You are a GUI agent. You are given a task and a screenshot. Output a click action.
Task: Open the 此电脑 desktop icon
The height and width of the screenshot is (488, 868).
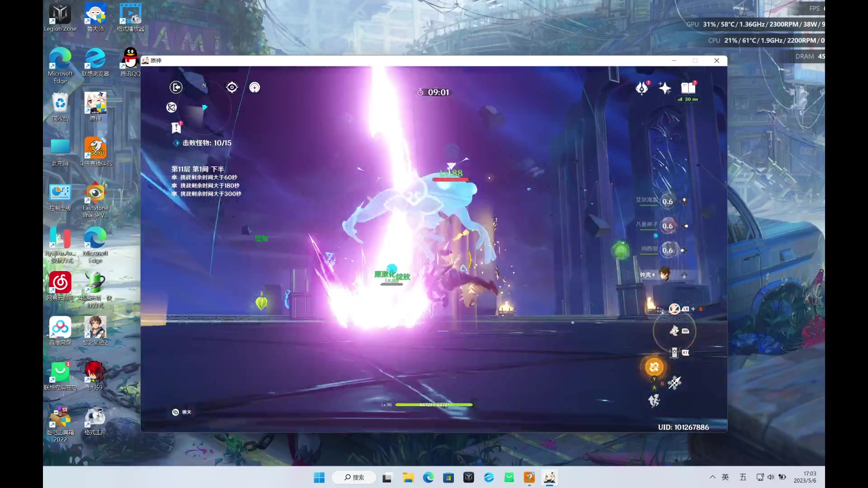coord(60,152)
